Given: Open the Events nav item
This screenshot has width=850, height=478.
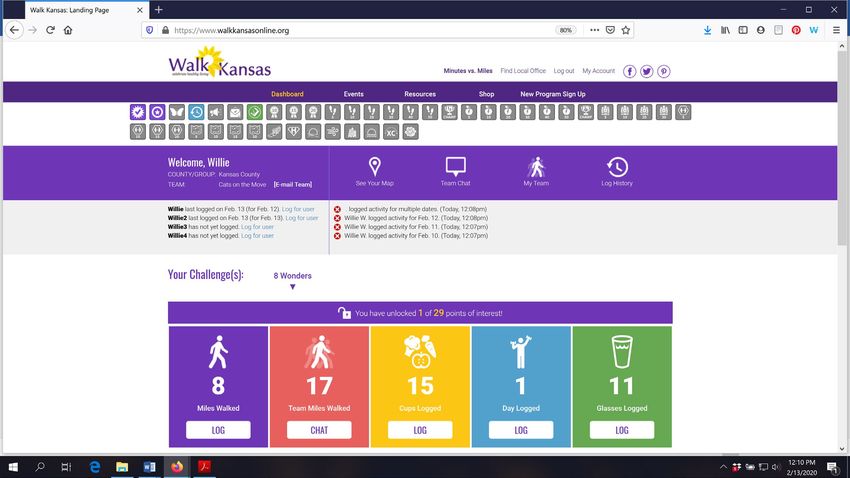Looking at the screenshot, I should click(x=353, y=94).
